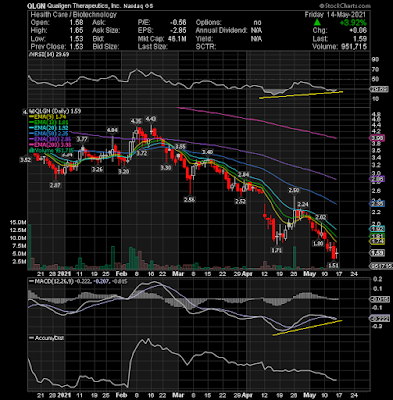Click the 2.60 spike price label
393x400 pixels.
pyautogui.click(x=294, y=190)
